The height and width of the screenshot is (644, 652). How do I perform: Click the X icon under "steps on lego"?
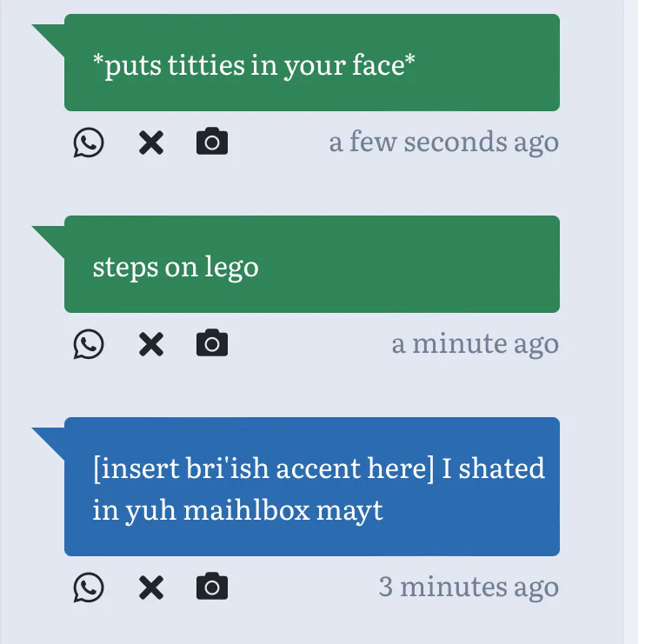tap(151, 344)
